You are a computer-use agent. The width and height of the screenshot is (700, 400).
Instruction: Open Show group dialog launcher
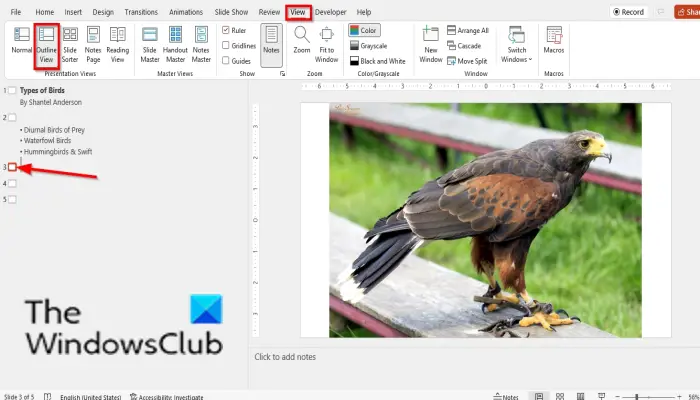[x=282, y=74]
